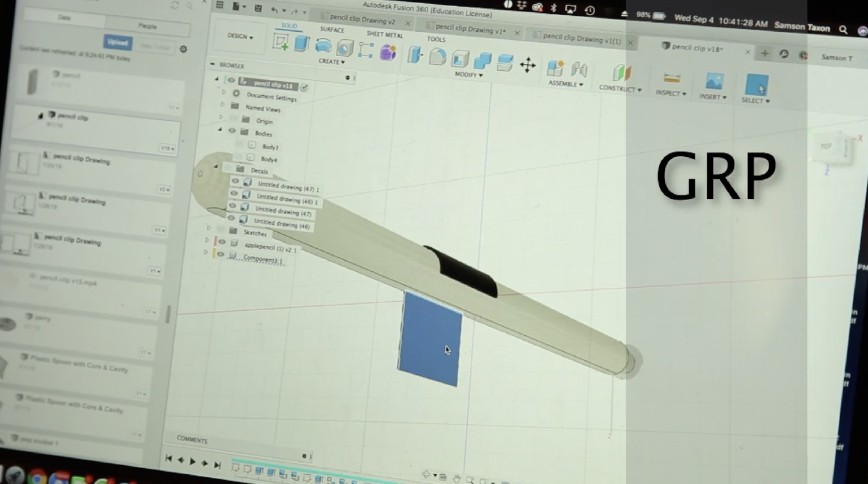
Task: Click the Save icon in top toolbar
Action: tap(258, 8)
